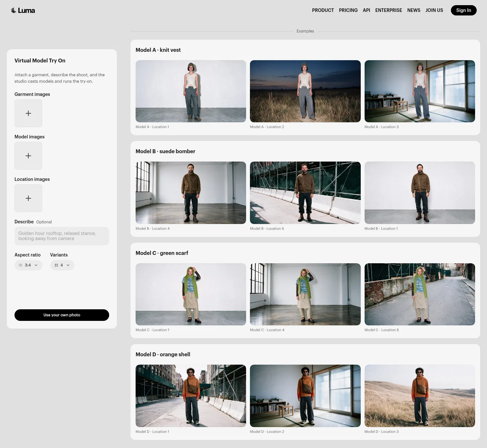Open Model A Location 2 field thumbnail

pyautogui.click(x=305, y=91)
